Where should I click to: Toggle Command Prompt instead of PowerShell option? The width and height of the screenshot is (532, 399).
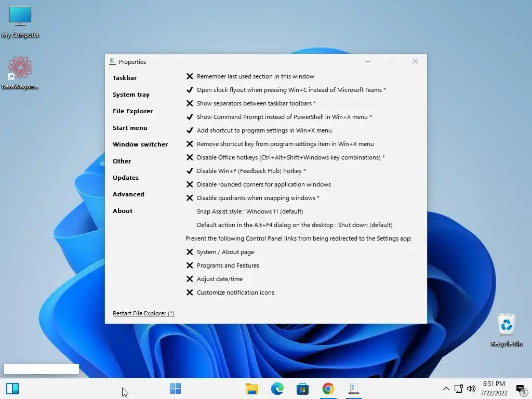[279, 117]
